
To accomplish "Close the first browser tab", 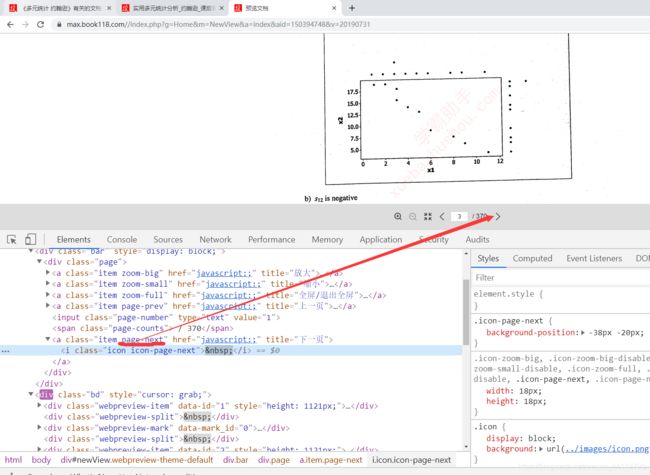I will (109, 8).
